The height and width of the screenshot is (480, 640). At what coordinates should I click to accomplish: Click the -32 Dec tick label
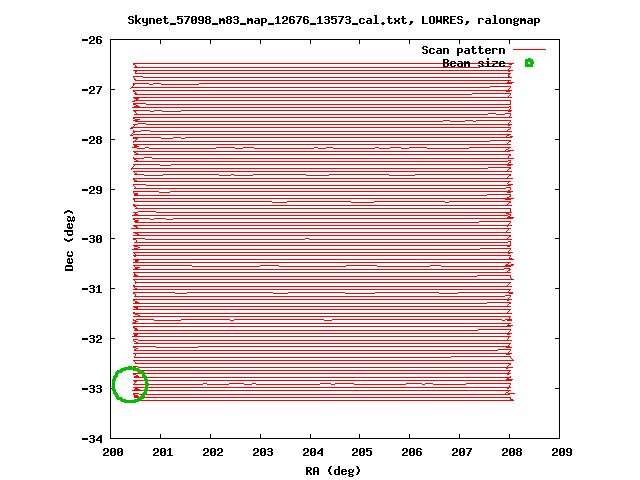click(x=92, y=339)
